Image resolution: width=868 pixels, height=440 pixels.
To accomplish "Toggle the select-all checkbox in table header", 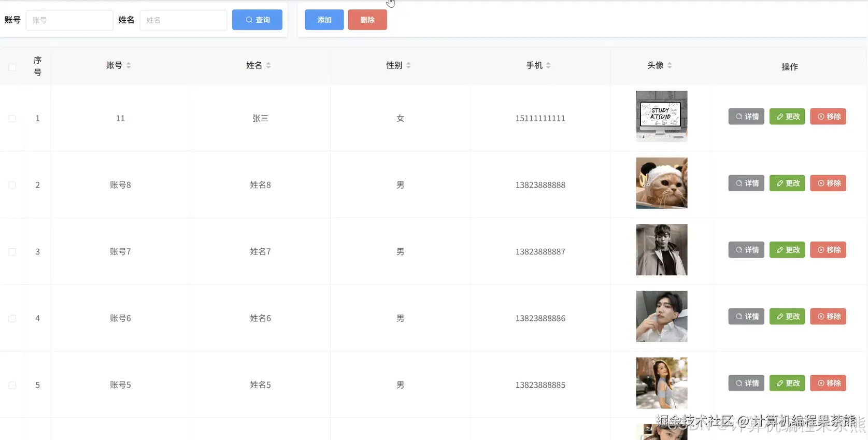I will pyautogui.click(x=12, y=67).
